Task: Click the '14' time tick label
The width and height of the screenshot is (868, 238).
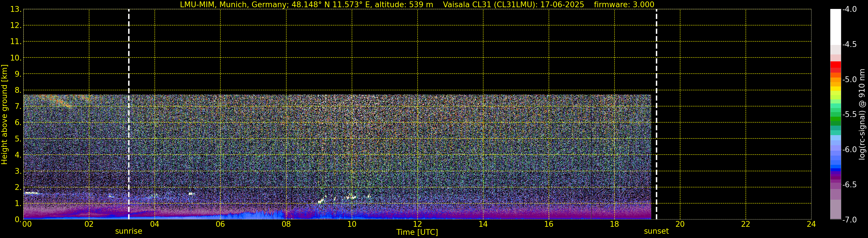Action: click(483, 224)
